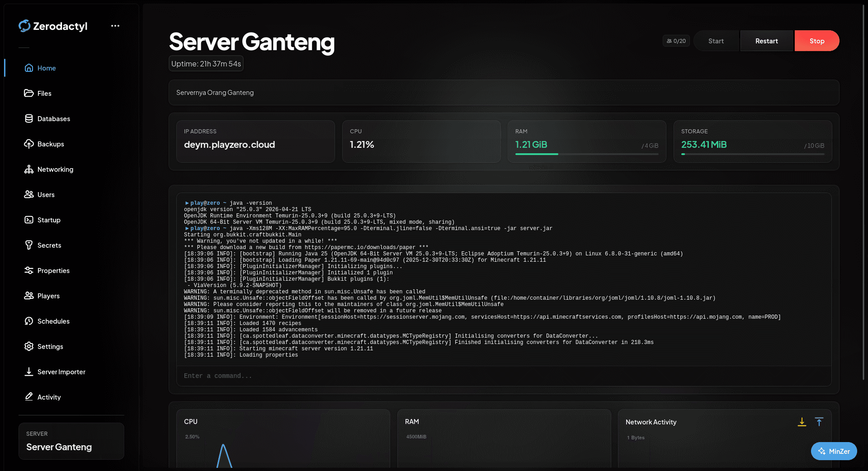
Task: Click the Players people icon
Action: pos(29,296)
